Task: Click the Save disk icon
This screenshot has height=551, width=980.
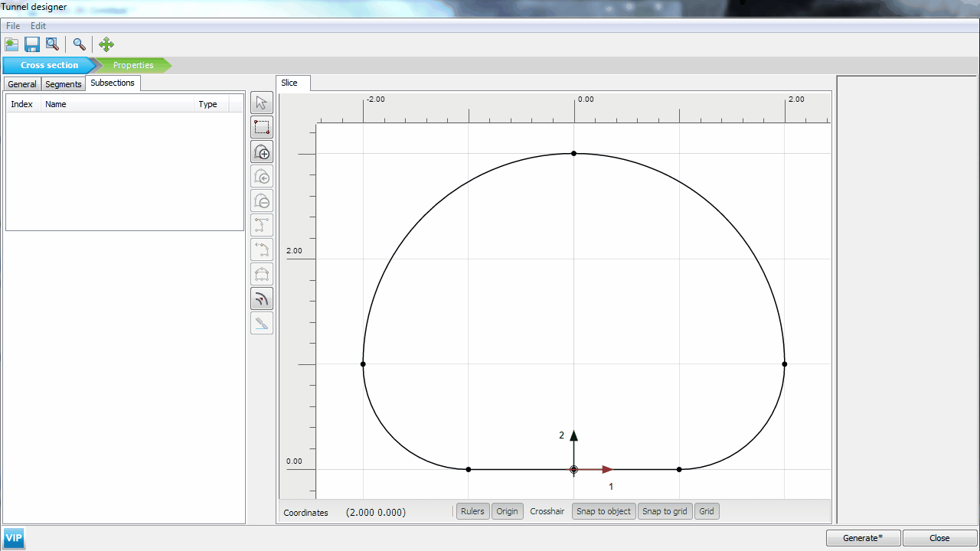Action: tap(31, 44)
